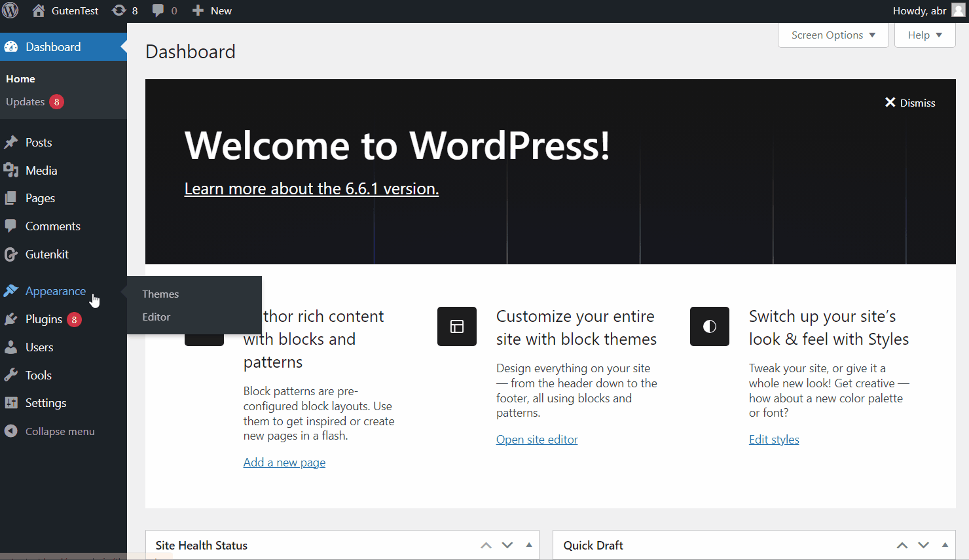Click the Quick Draft heading

(593, 546)
